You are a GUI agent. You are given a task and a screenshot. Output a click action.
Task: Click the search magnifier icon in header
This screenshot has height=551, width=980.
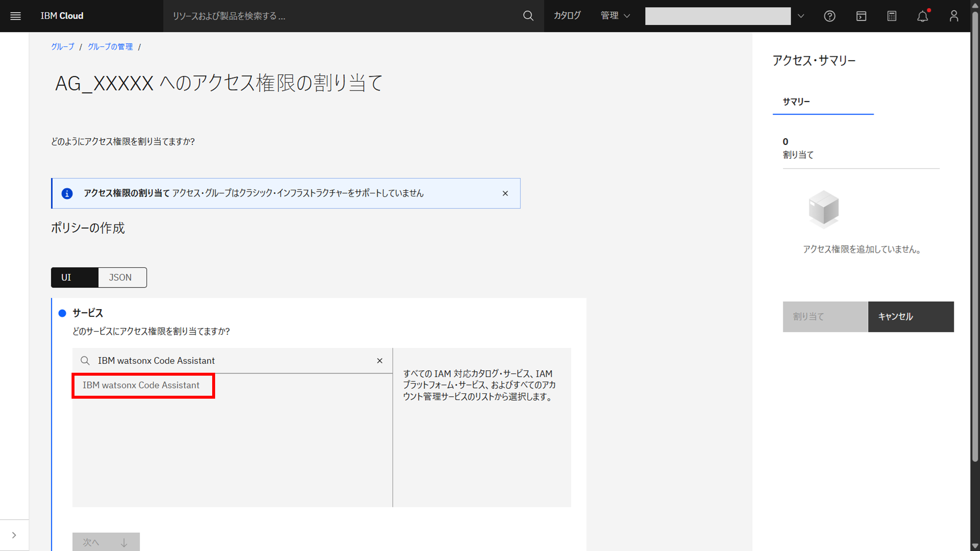click(528, 16)
